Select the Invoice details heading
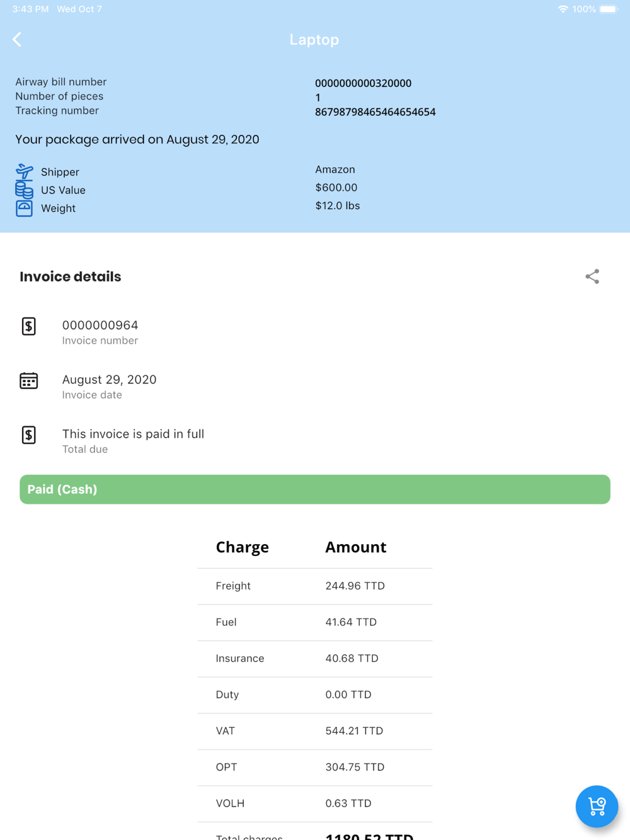Viewport: 630px width, 840px height. (x=71, y=276)
